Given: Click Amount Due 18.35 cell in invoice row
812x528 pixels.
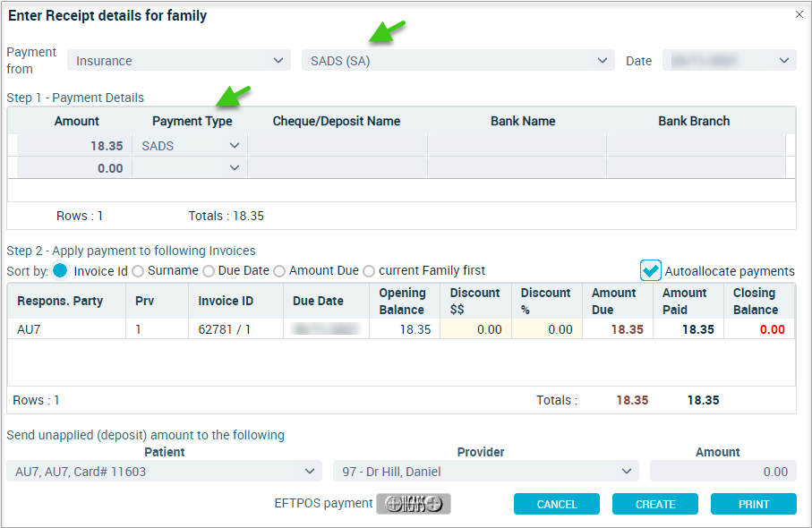Looking at the screenshot, I should click(x=618, y=329).
